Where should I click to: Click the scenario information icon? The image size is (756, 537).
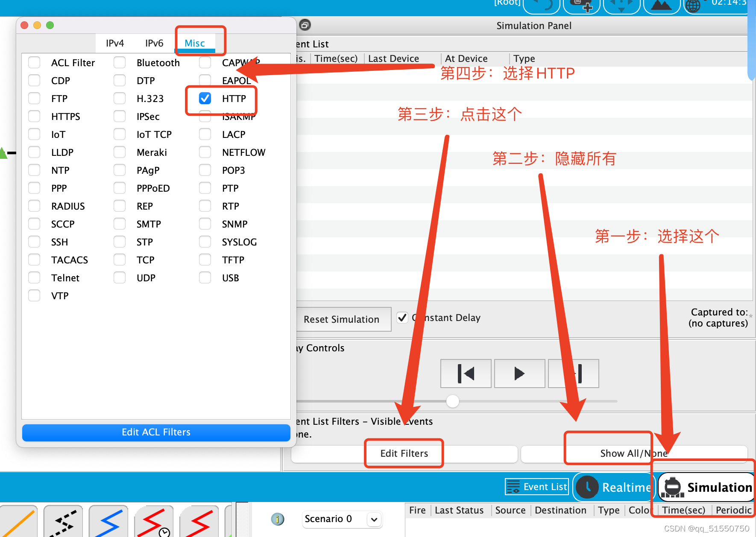tap(278, 519)
